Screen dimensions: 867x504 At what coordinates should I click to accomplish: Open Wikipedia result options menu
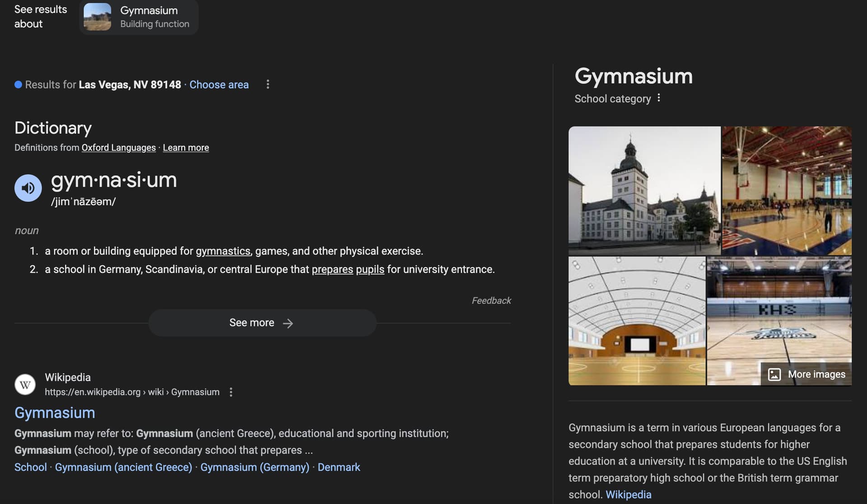coord(231,392)
